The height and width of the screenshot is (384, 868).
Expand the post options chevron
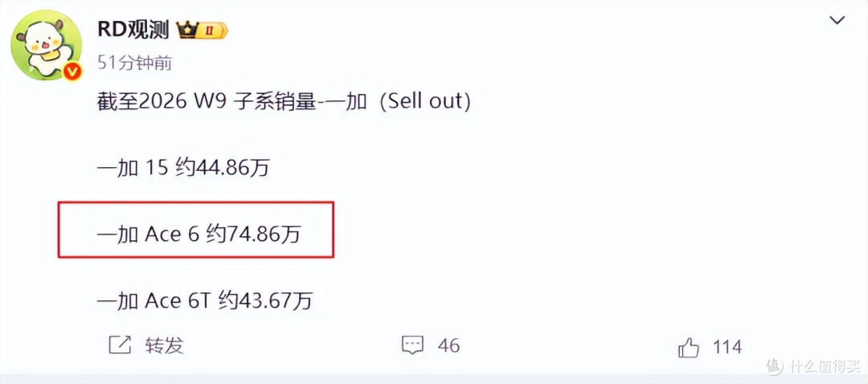[837, 21]
